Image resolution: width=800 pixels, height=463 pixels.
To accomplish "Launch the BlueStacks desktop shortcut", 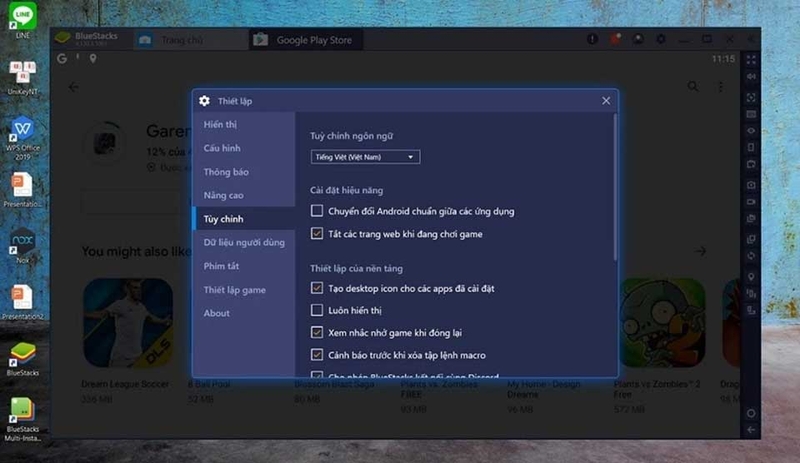I will (22, 359).
